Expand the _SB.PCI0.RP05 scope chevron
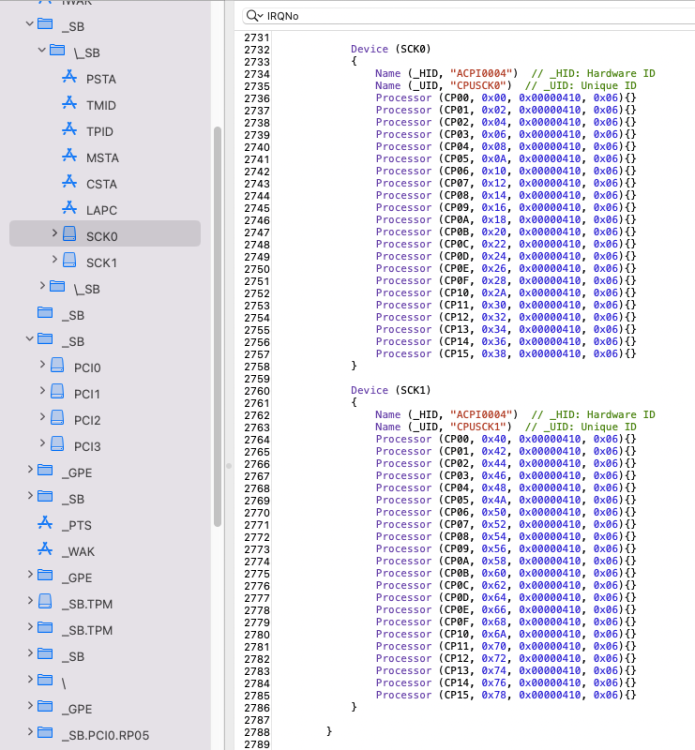The image size is (695, 750). 30,732
